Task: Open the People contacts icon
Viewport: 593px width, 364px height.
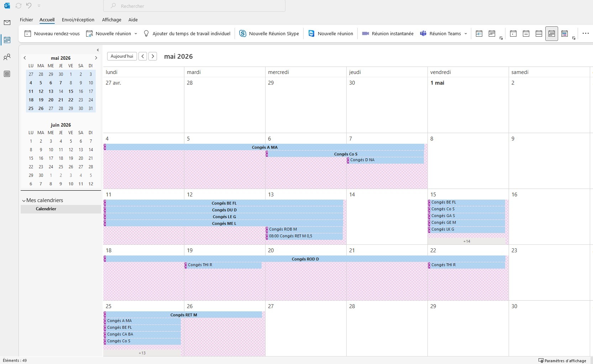Action: pyautogui.click(x=7, y=57)
